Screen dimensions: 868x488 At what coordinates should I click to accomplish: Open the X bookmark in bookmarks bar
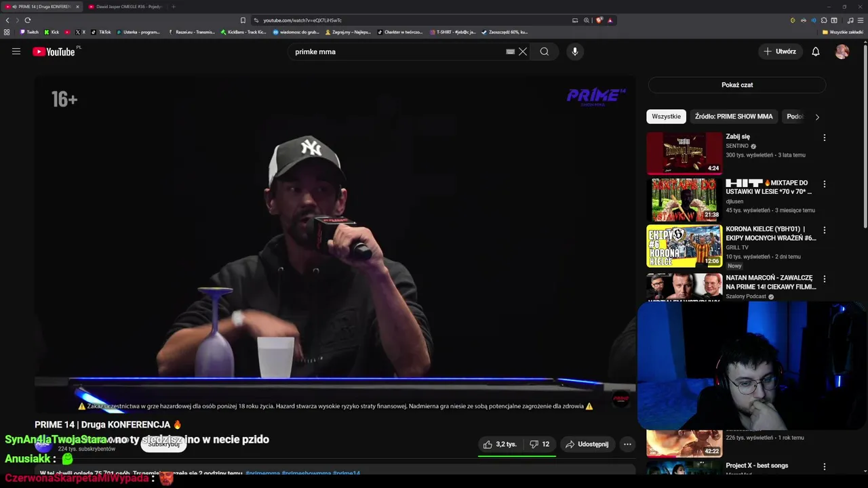[80, 32]
